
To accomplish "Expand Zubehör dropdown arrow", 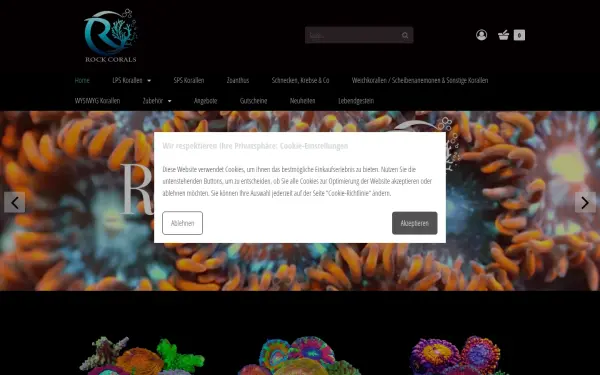I will click(170, 101).
